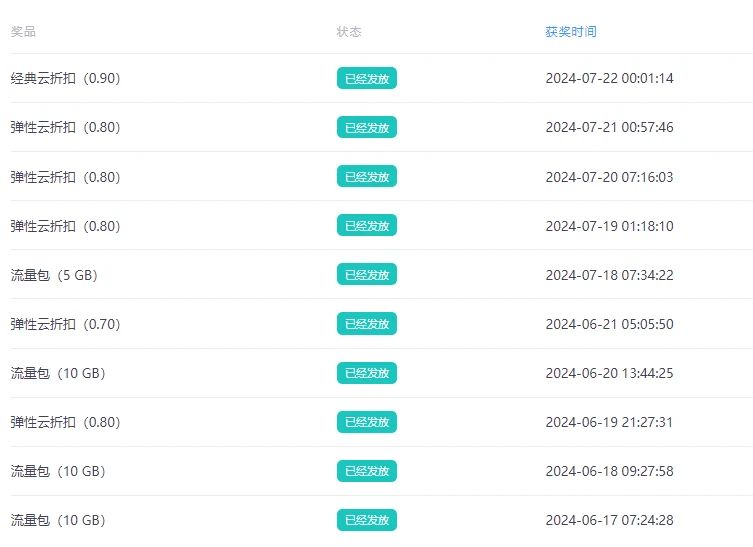
Task: Click the timestamp 2024-07-22 00:01:14
Action: 609,78
